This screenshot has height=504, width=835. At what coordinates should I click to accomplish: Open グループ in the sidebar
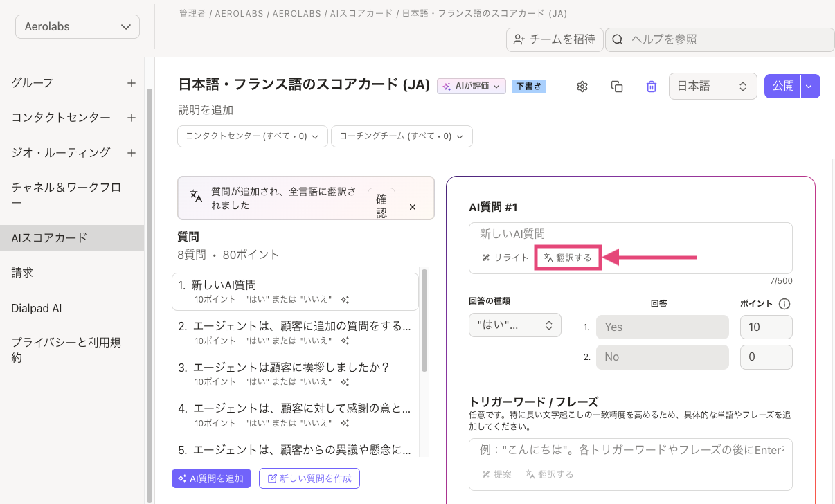[x=33, y=83]
